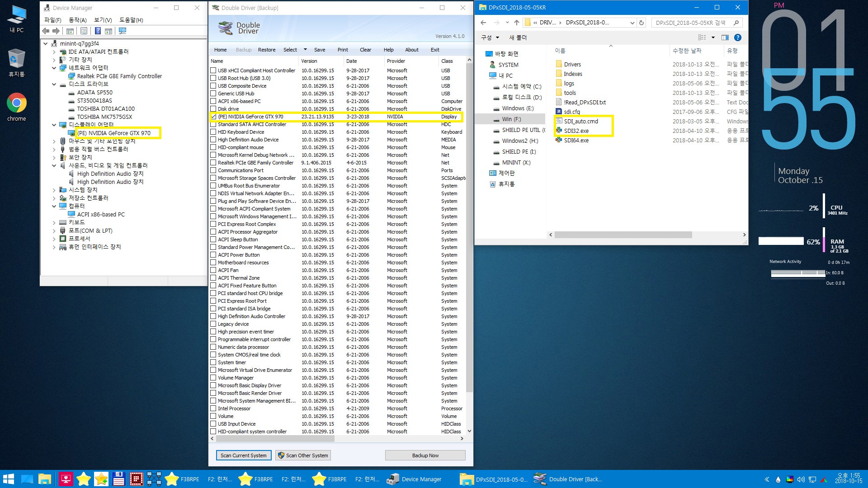The height and width of the screenshot is (488, 868).
Task: Open the 동작(A) menu in Device Manager
Action: tap(77, 20)
